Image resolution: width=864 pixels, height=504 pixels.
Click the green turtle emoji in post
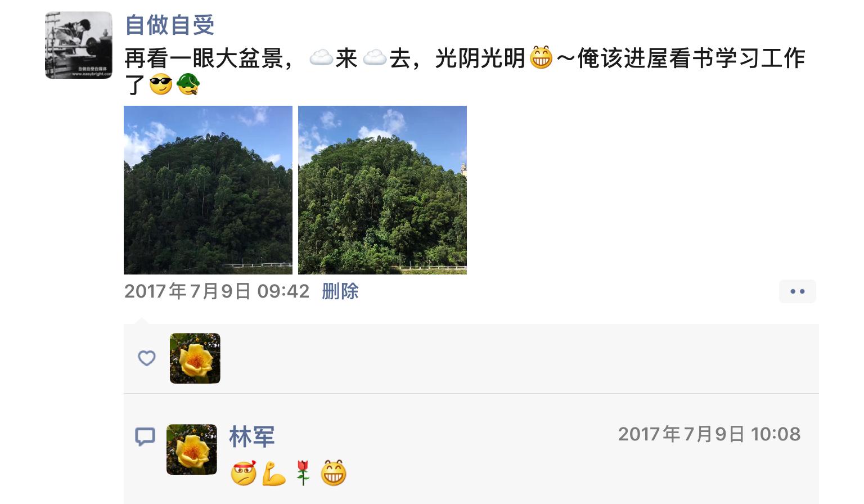pos(188,85)
